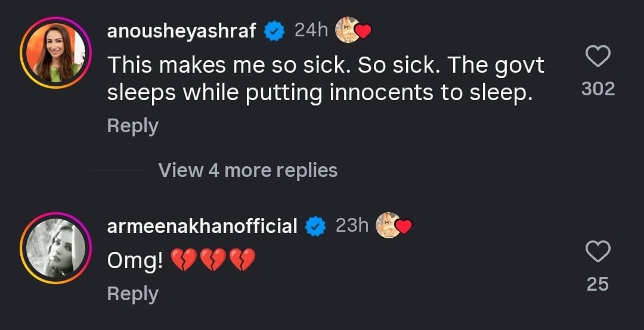
Task: Click the broken heart emojis
Action: click(x=213, y=260)
